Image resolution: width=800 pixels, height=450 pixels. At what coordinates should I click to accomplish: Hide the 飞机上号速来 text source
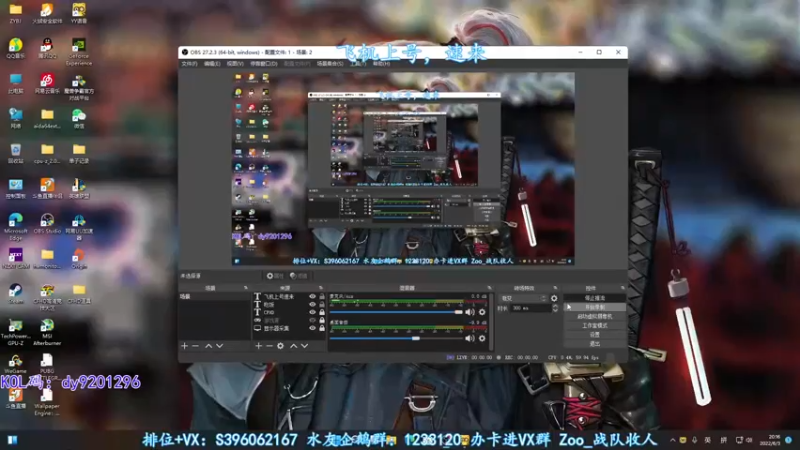[313, 296]
